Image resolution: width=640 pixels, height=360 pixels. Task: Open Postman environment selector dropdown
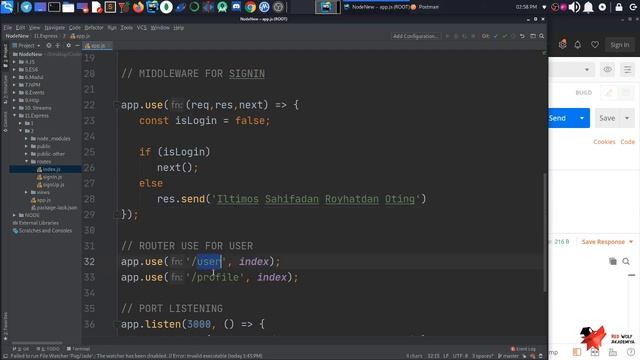(x=571, y=70)
